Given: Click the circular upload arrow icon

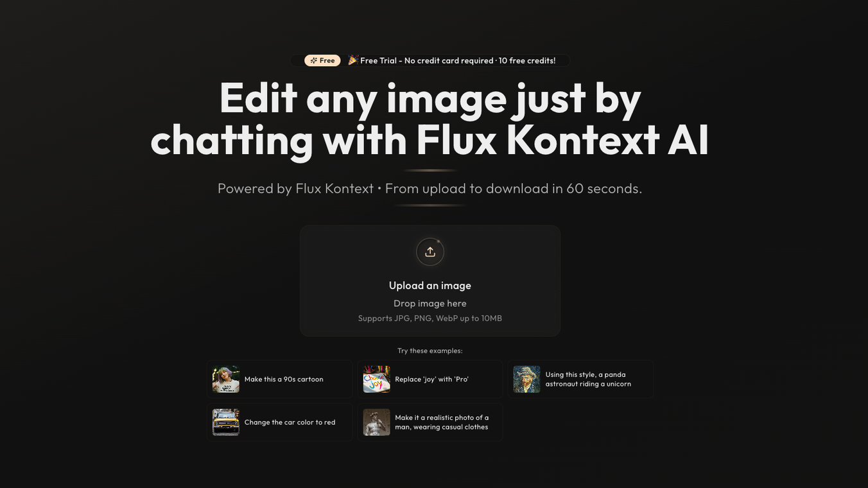Looking at the screenshot, I should tap(430, 252).
